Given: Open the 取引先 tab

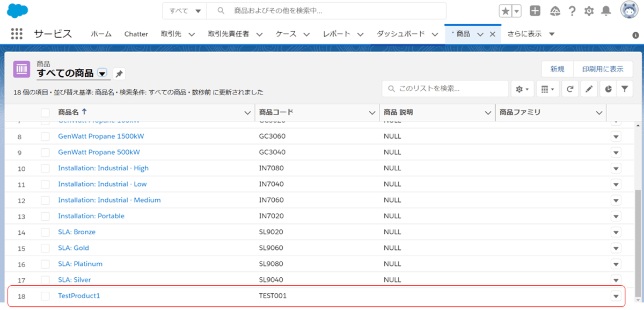Looking at the screenshot, I should click(171, 34).
